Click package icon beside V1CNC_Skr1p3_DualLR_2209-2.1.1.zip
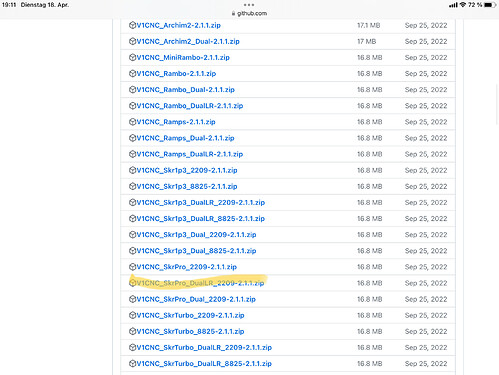499x375 pixels. pos(132,202)
